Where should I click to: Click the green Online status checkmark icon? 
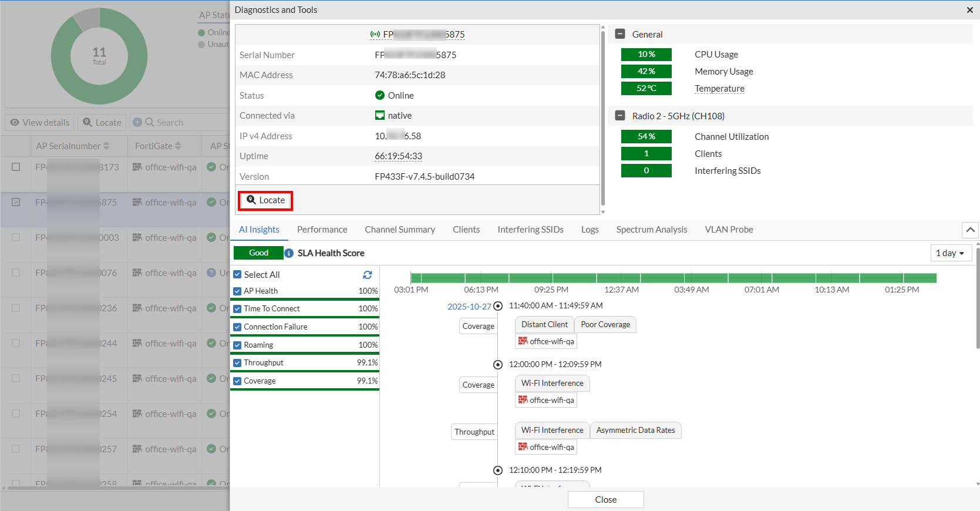pos(380,95)
